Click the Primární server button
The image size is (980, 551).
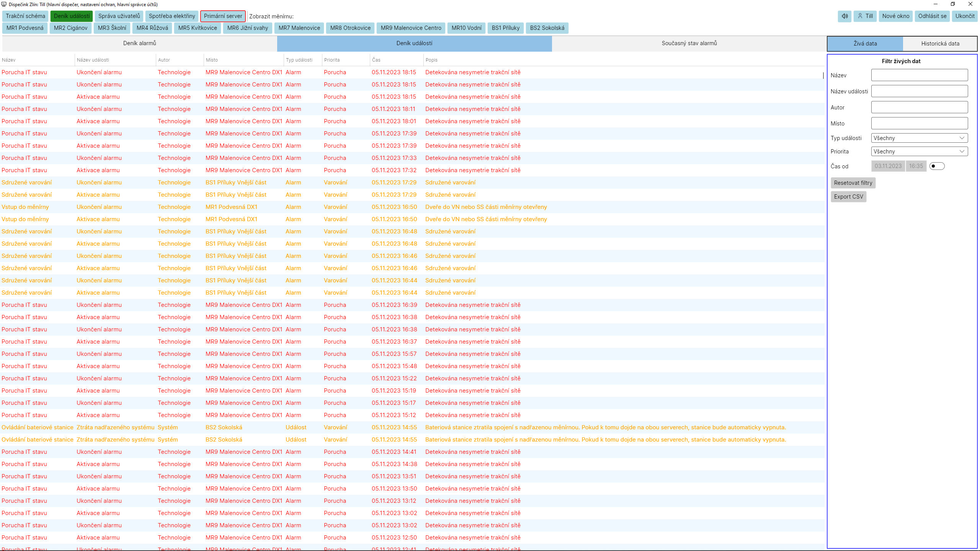pyautogui.click(x=223, y=16)
